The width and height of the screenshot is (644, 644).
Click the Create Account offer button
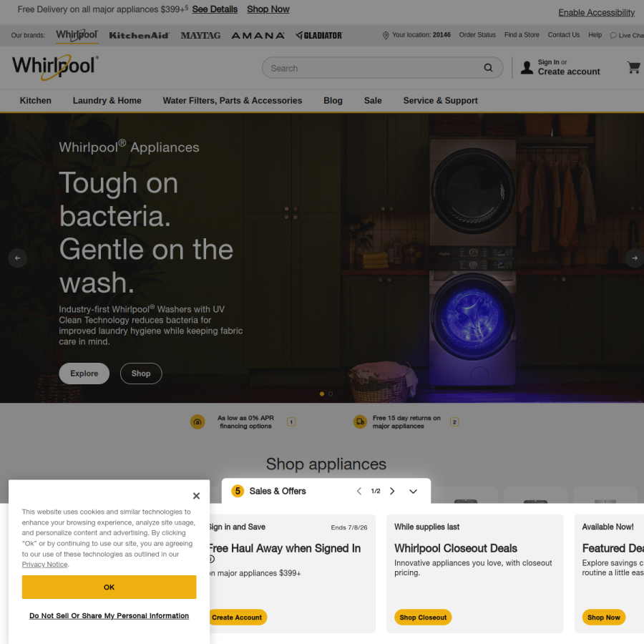click(x=237, y=618)
